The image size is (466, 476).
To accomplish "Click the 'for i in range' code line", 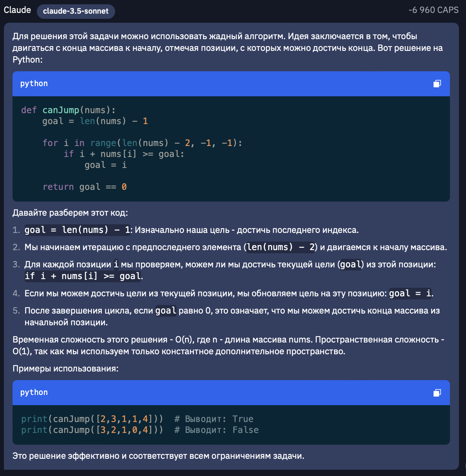I will click(142, 143).
